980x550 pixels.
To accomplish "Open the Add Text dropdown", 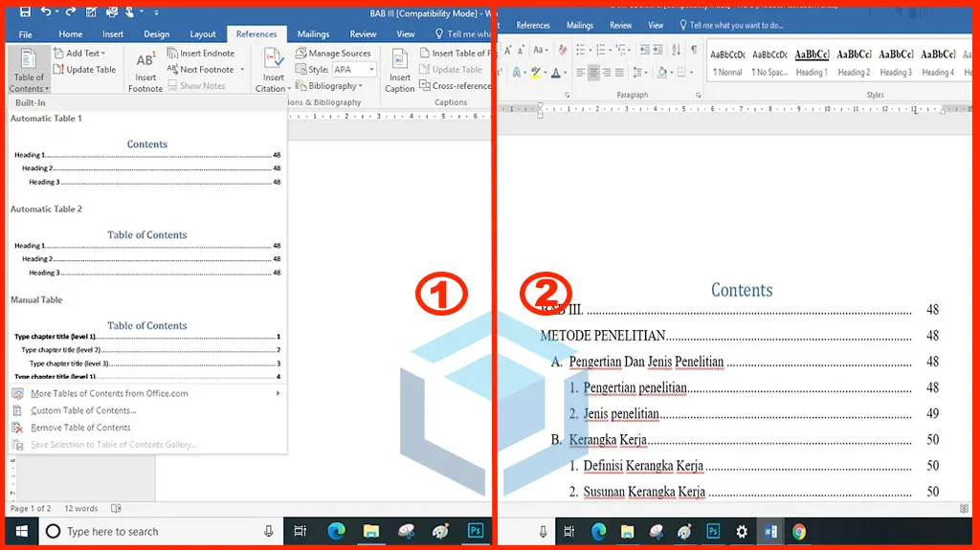I will 80,54.
